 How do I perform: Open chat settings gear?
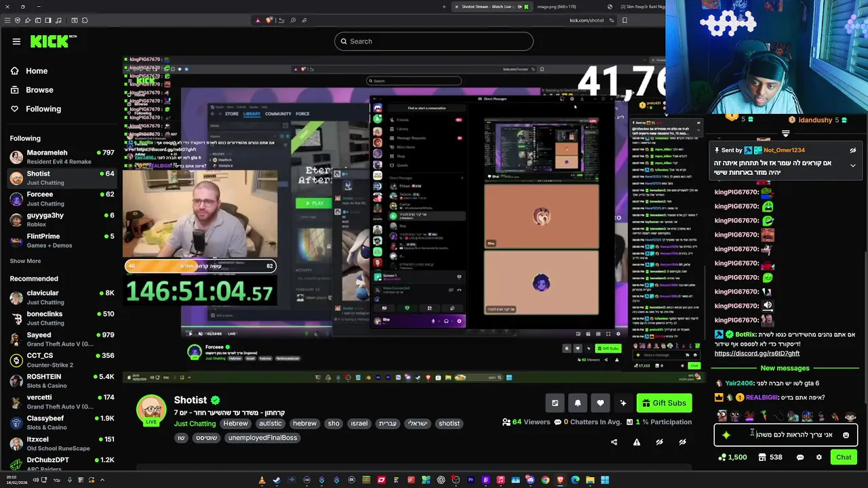[819, 457]
